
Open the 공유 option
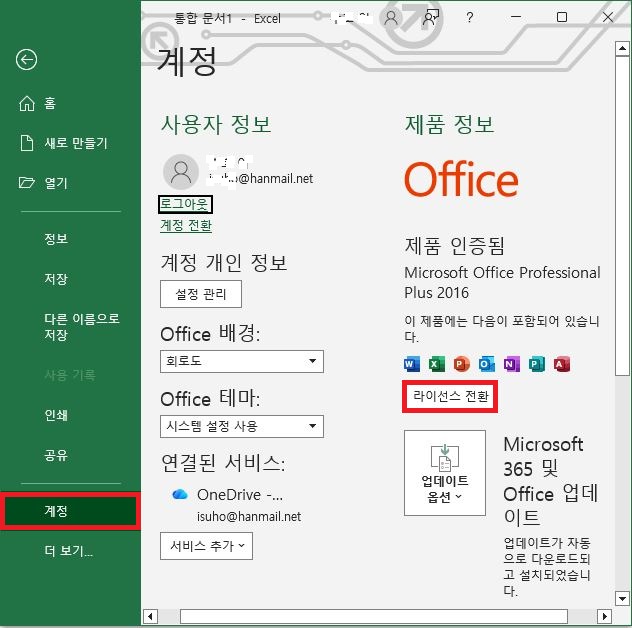(56, 455)
